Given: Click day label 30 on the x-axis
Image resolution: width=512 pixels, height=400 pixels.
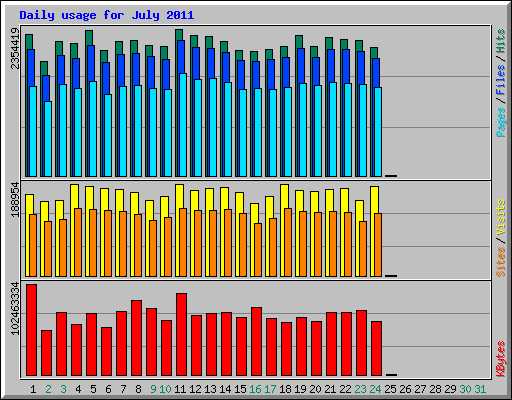Looking at the screenshot, I should click(x=465, y=389).
